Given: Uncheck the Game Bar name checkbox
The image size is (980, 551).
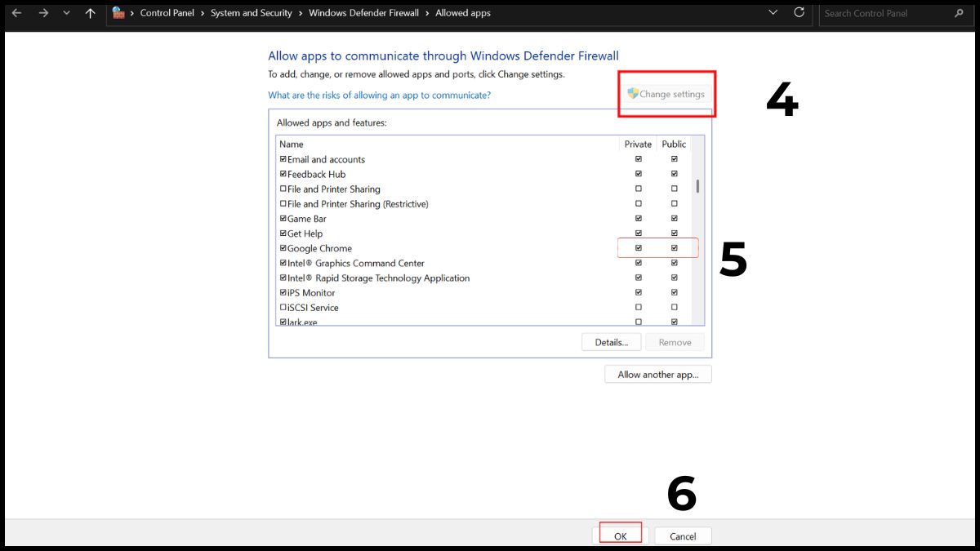Looking at the screenshot, I should click(283, 219).
